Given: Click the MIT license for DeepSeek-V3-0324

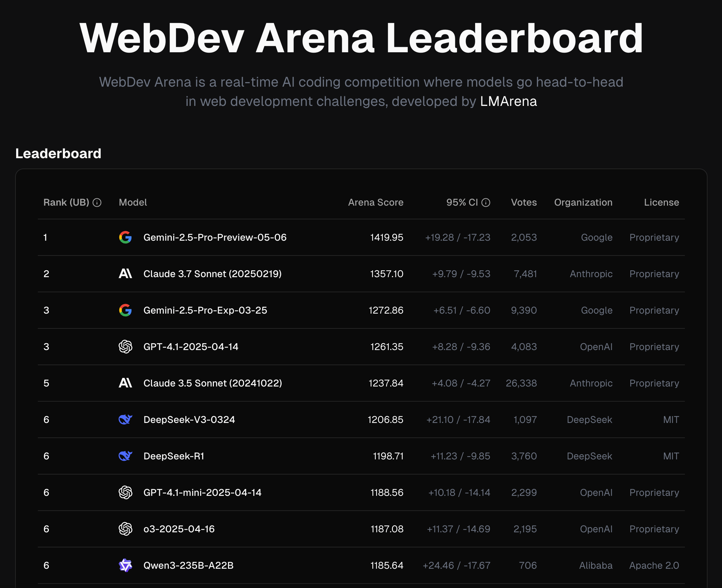Looking at the screenshot, I should click(671, 420).
